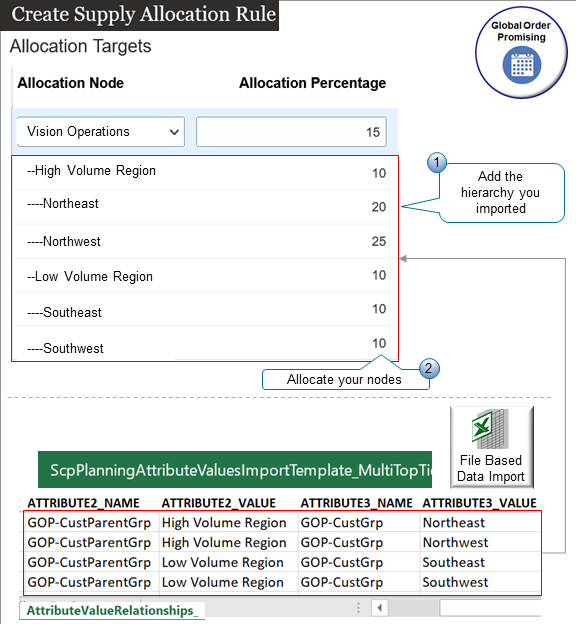Select the ----Southeast node row
Screen dimensions: 576x624
(205, 309)
